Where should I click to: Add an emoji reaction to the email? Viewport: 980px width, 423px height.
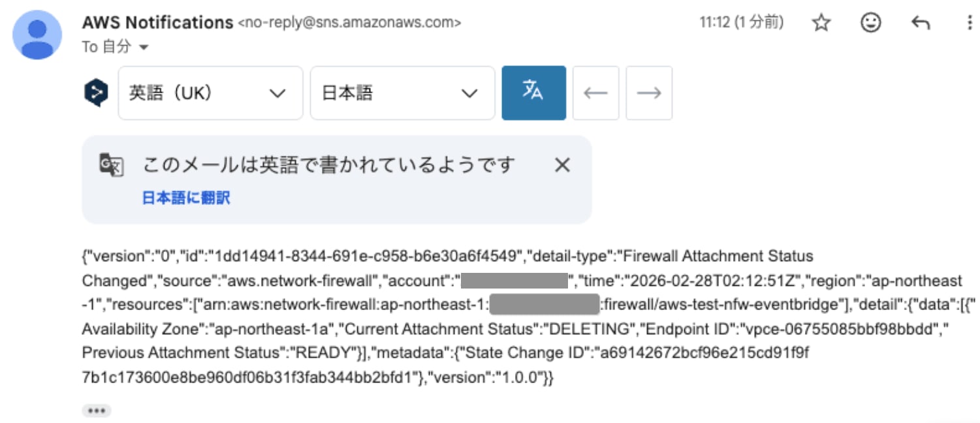pos(871,22)
